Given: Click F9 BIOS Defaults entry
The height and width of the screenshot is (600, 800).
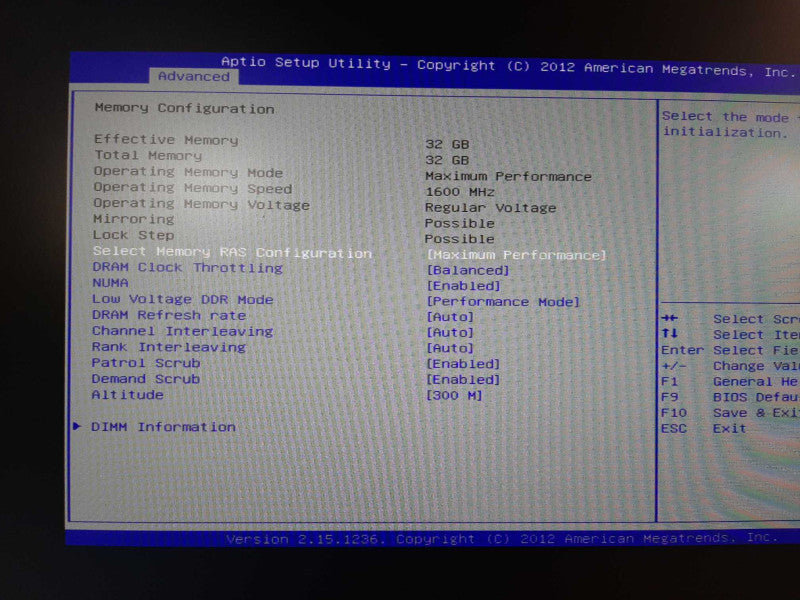Looking at the screenshot, I should click(x=731, y=397).
